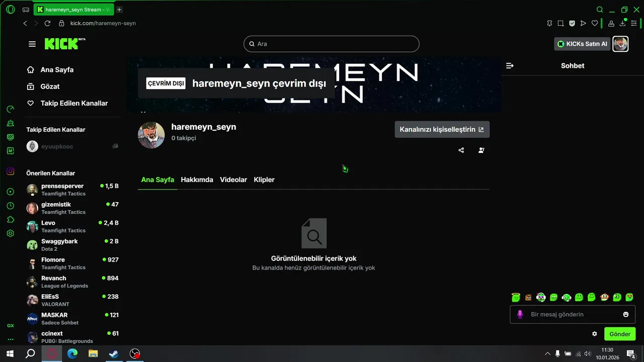Open Swaggybark Dota 2 channel
This screenshot has height=362, width=644.
pos(72,244)
